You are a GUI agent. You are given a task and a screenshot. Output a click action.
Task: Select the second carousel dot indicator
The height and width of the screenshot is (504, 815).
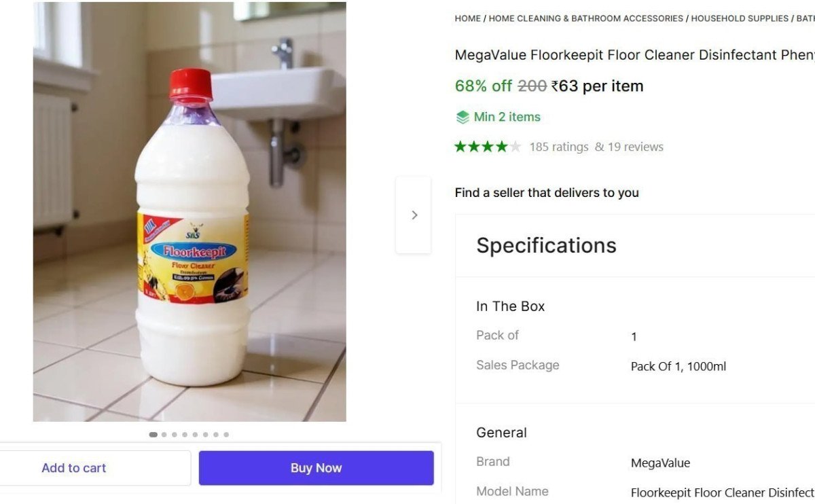163,434
